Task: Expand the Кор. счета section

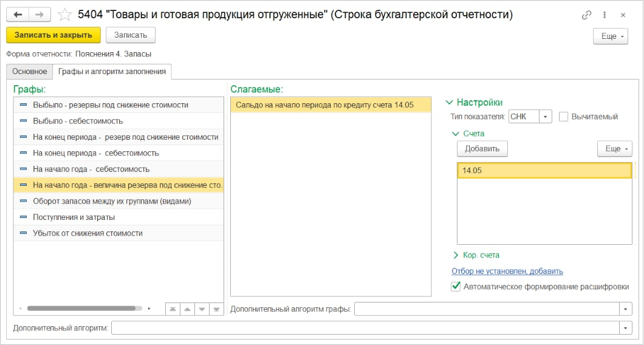Action: click(x=456, y=255)
